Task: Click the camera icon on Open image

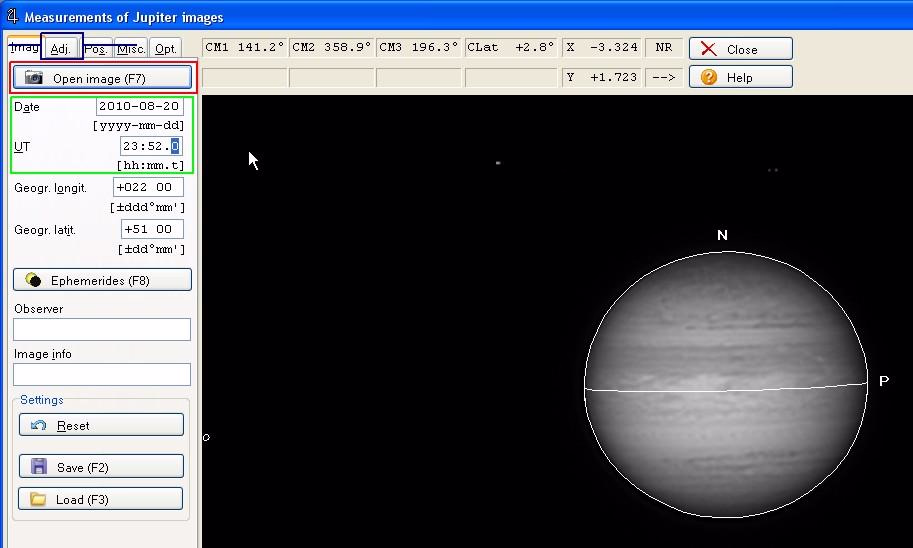Action: coord(34,78)
